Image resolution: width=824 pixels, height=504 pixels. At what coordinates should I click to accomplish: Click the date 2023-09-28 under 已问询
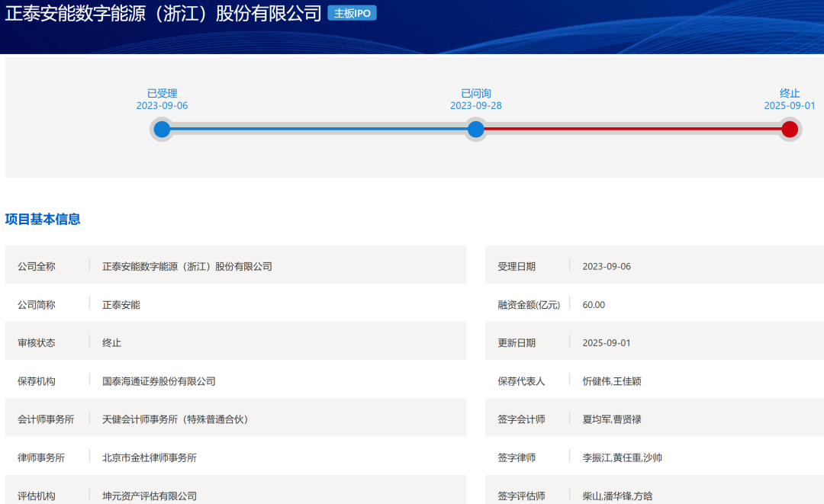[x=475, y=105]
